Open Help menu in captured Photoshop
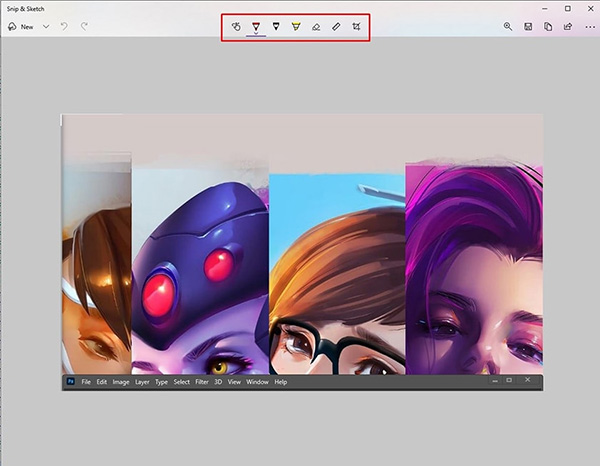 280,382
